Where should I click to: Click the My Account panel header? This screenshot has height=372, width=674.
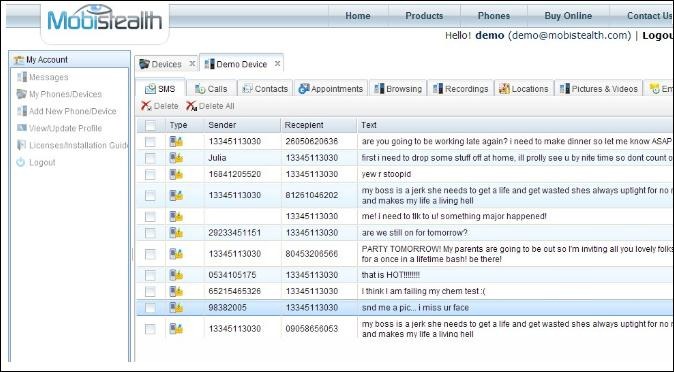[x=70, y=59]
